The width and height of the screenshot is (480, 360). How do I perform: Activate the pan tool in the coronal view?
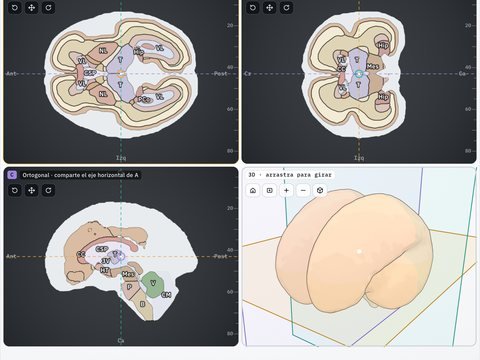[x=270, y=7]
